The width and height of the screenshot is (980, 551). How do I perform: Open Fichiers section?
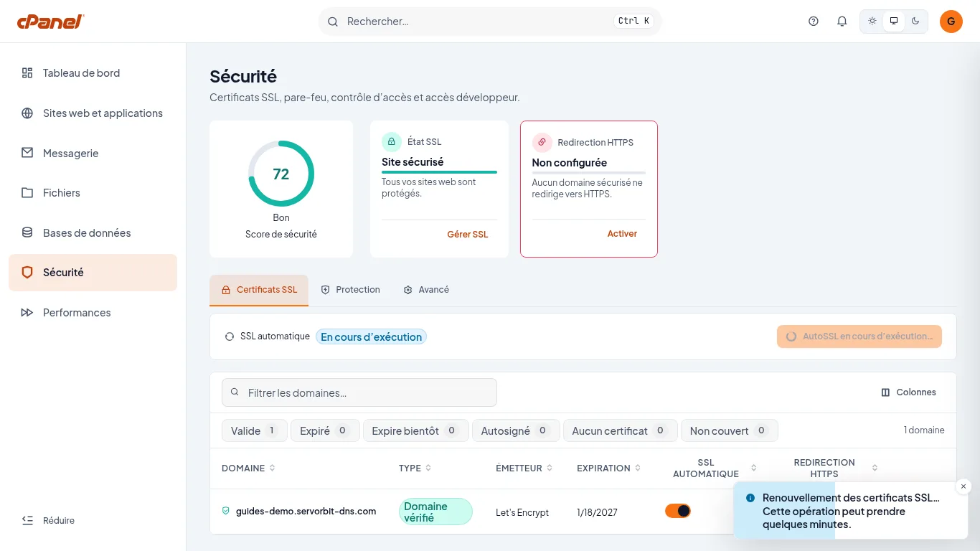point(93,193)
